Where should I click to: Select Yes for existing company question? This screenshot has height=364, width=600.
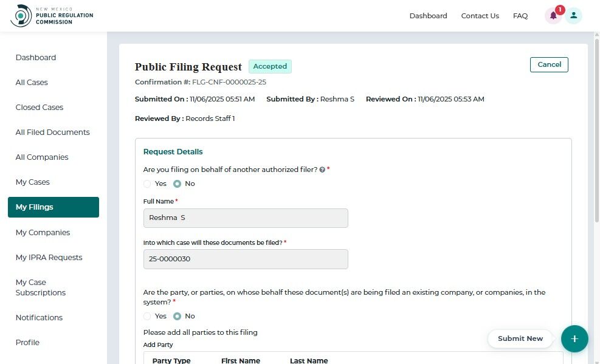(147, 316)
